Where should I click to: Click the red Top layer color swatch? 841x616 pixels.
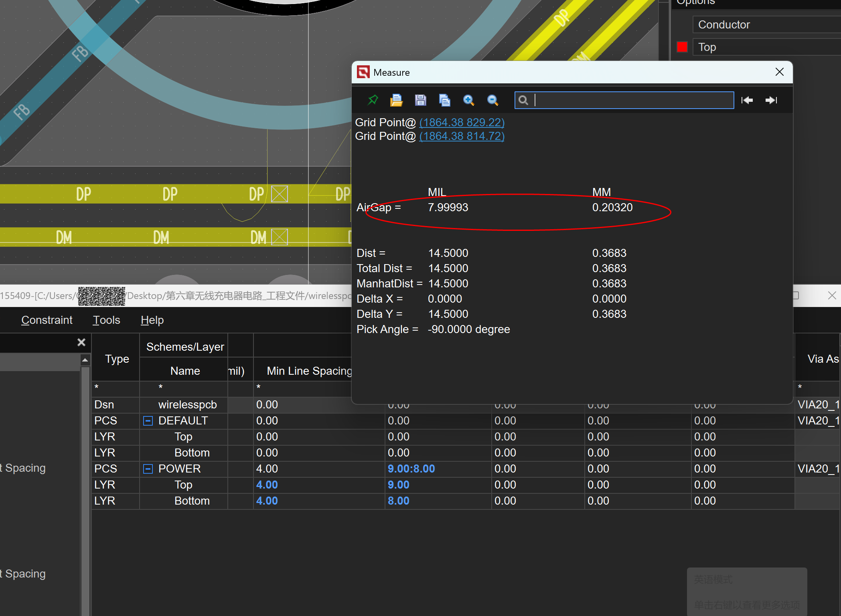(682, 47)
